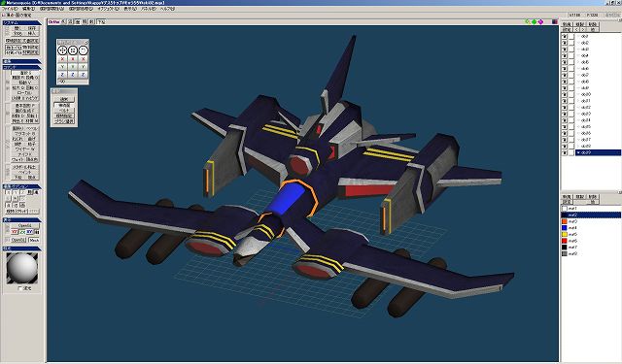Click the green pan-view diamond icon above the viewport

[534, 21]
